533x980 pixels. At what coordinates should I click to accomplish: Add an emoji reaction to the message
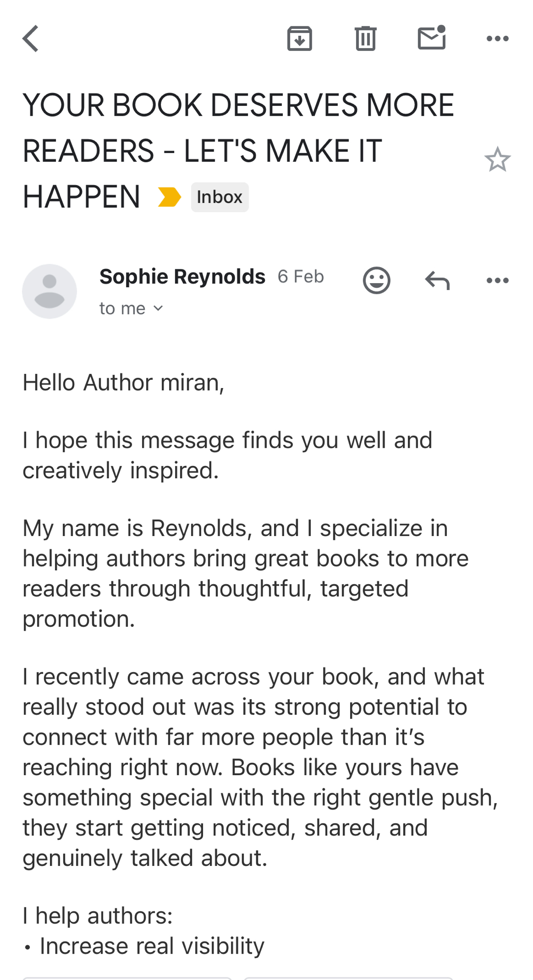point(377,280)
